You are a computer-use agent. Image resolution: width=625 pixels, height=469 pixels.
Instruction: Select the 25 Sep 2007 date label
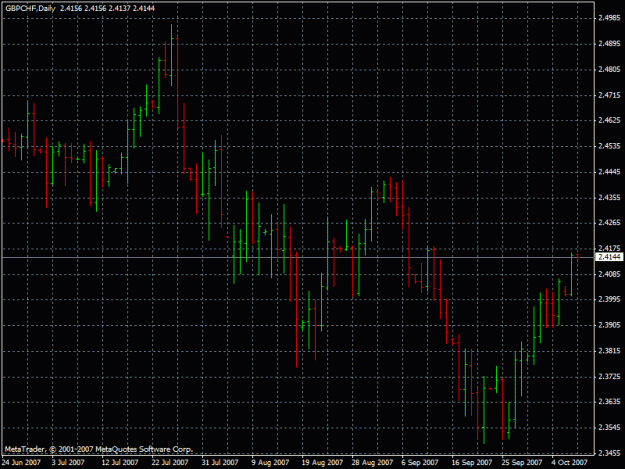click(522, 462)
